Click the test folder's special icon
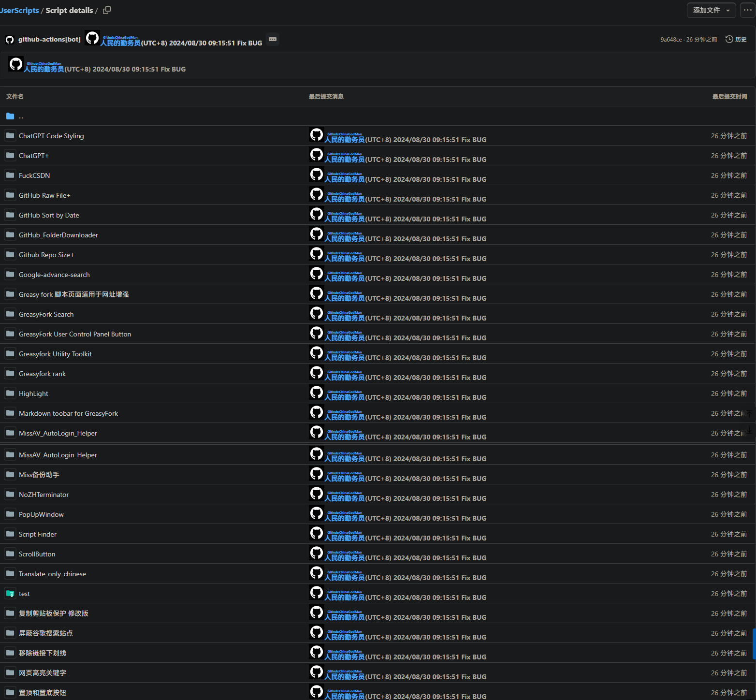This screenshot has width=756, height=700. pos(10,593)
